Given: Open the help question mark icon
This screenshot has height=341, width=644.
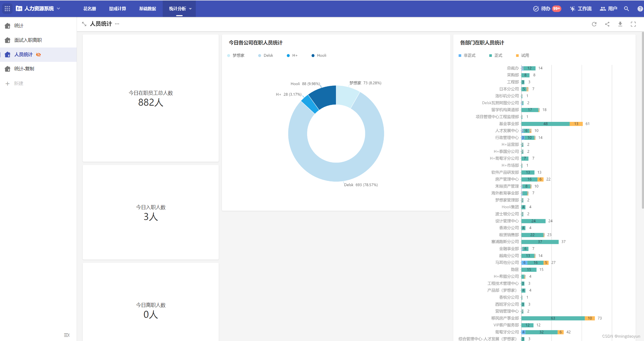Looking at the screenshot, I should coord(640,9).
